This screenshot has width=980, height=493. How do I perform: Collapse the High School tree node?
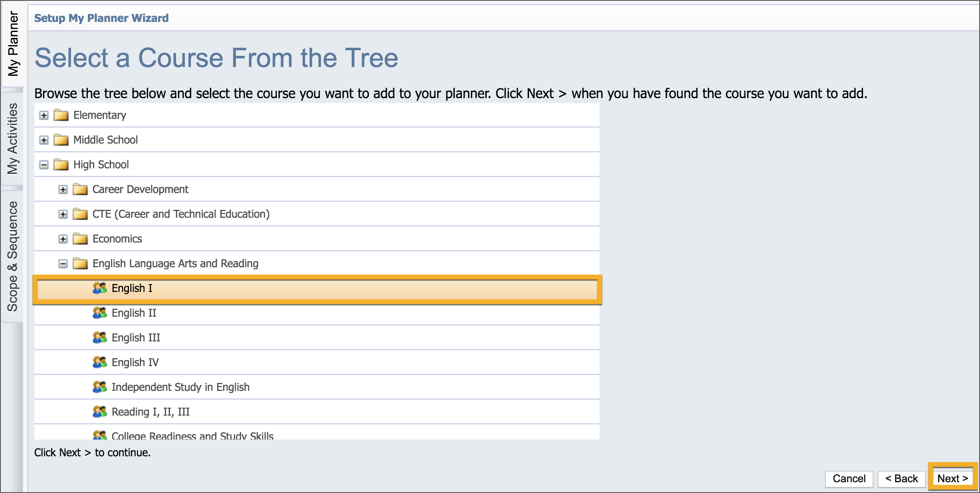point(44,165)
